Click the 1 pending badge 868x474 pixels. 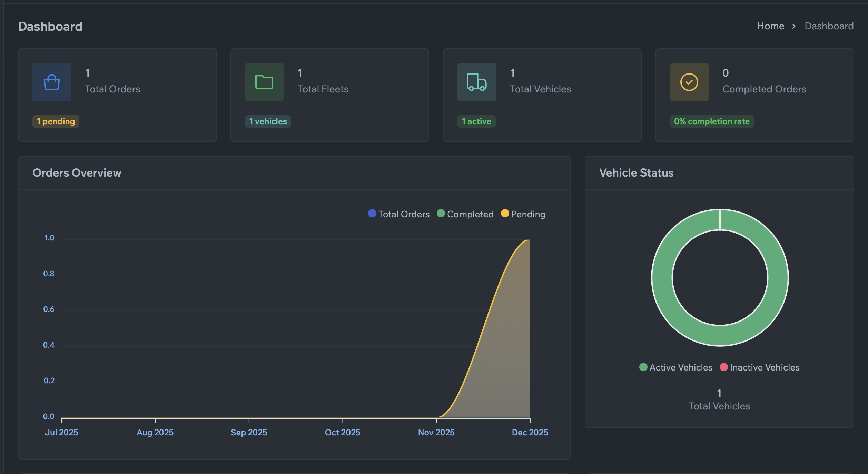pyautogui.click(x=56, y=121)
